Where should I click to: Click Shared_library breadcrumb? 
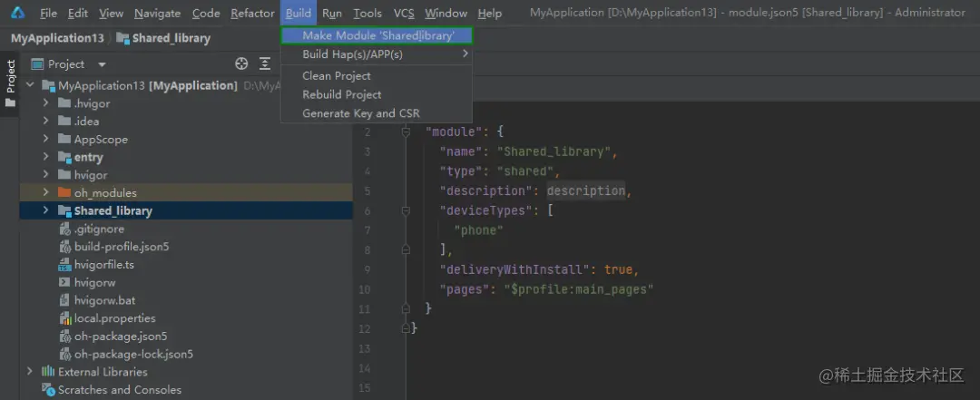[163, 38]
